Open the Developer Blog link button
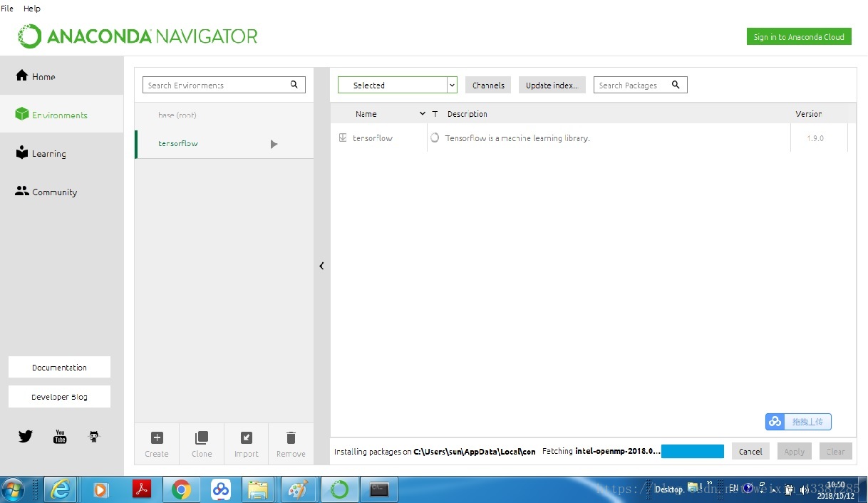 (x=59, y=397)
